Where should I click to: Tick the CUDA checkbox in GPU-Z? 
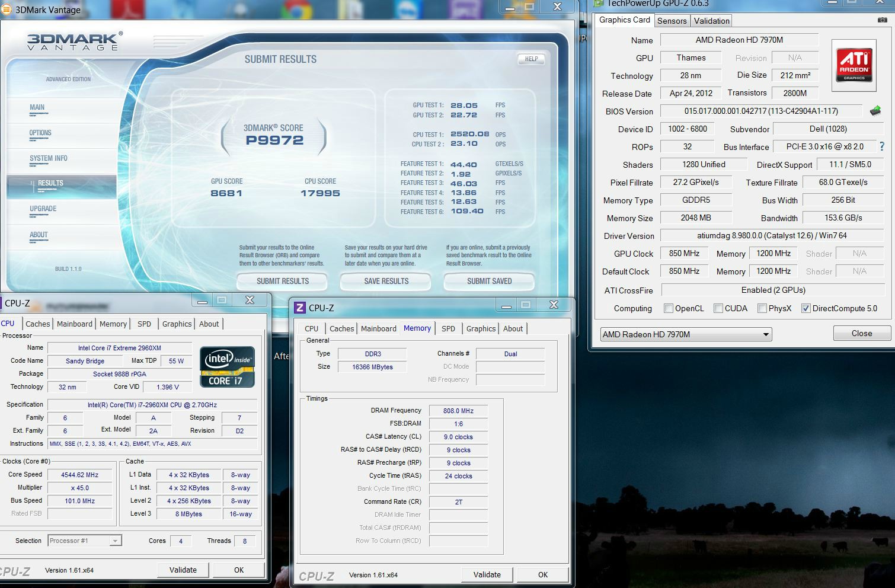[718, 308]
